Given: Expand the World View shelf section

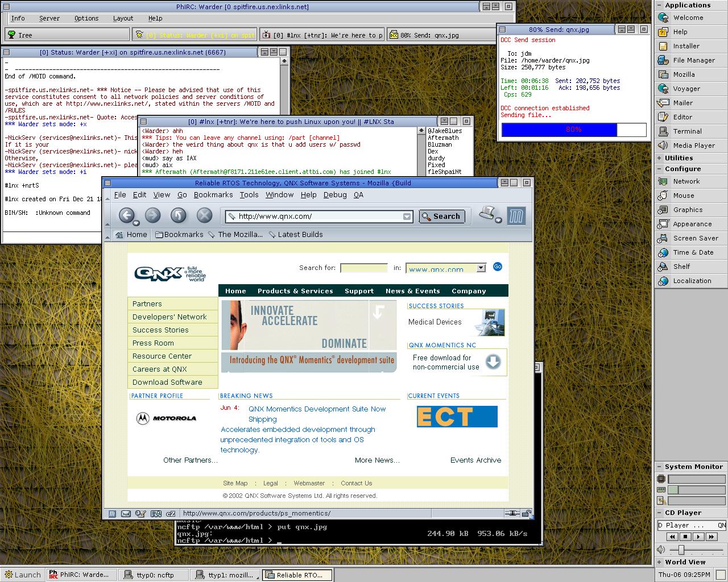Looking at the screenshot, I should click(x=660, y=562).
